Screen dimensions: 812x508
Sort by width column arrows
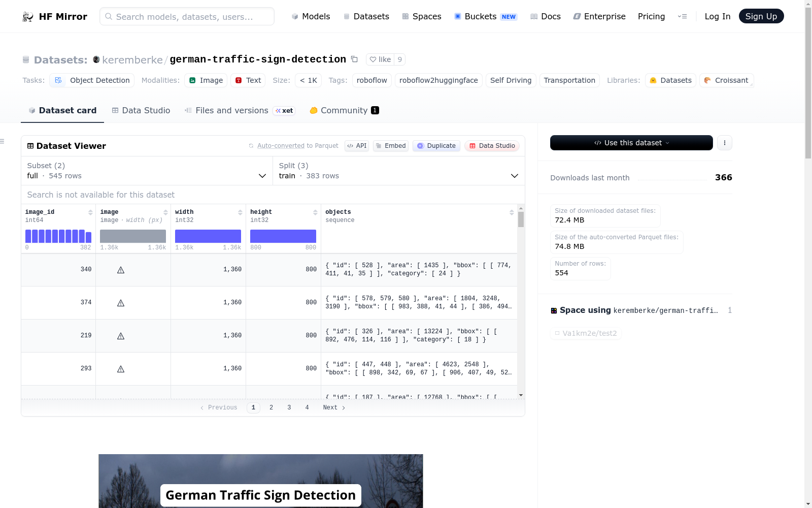coord(241,212)
